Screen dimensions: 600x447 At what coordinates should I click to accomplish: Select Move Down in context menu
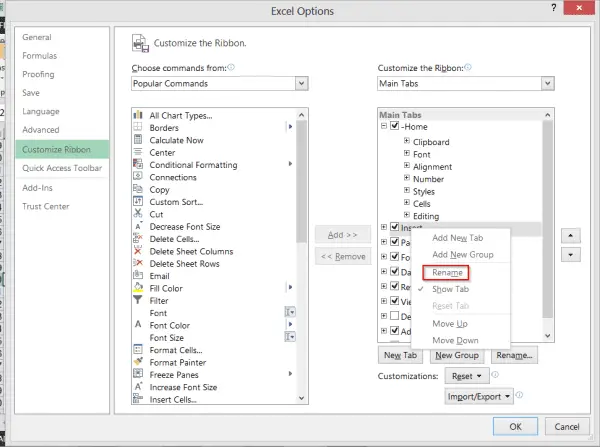(455, 340)
